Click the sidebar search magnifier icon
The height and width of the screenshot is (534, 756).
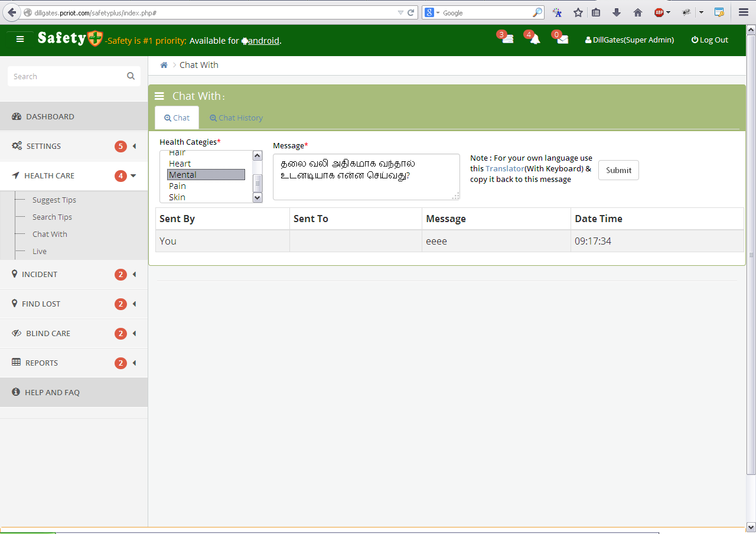pyautogui.click(x=131, y=76)
